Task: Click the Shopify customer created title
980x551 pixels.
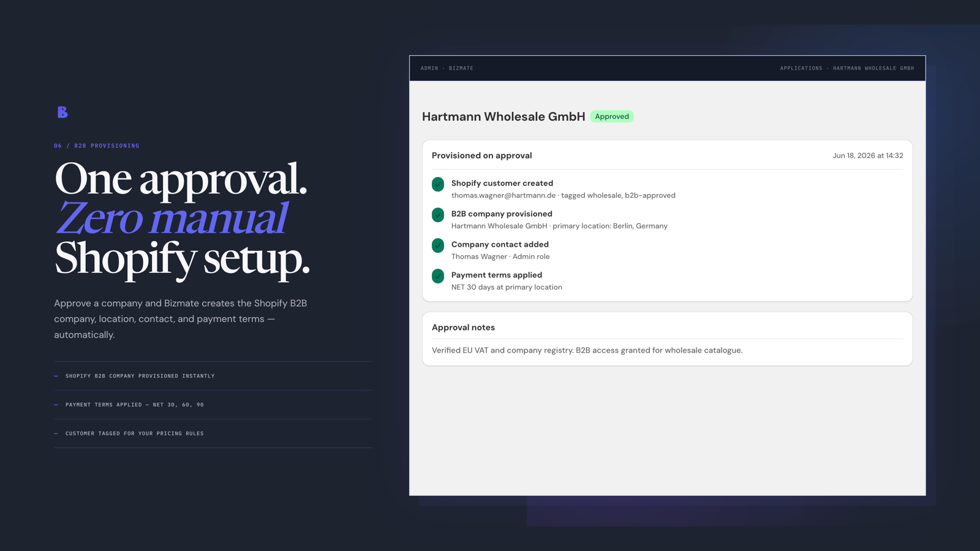Action: point(502,183)
